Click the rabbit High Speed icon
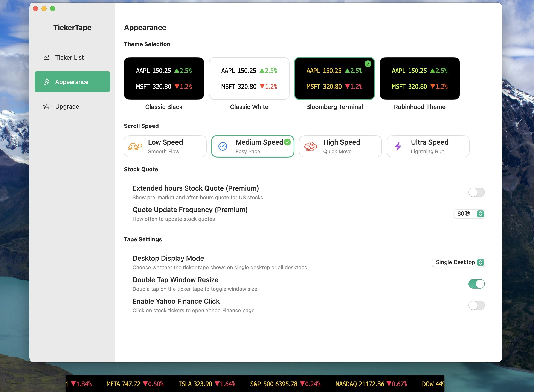The width and height of the screenshot is (534, 392). coord(310,146)
